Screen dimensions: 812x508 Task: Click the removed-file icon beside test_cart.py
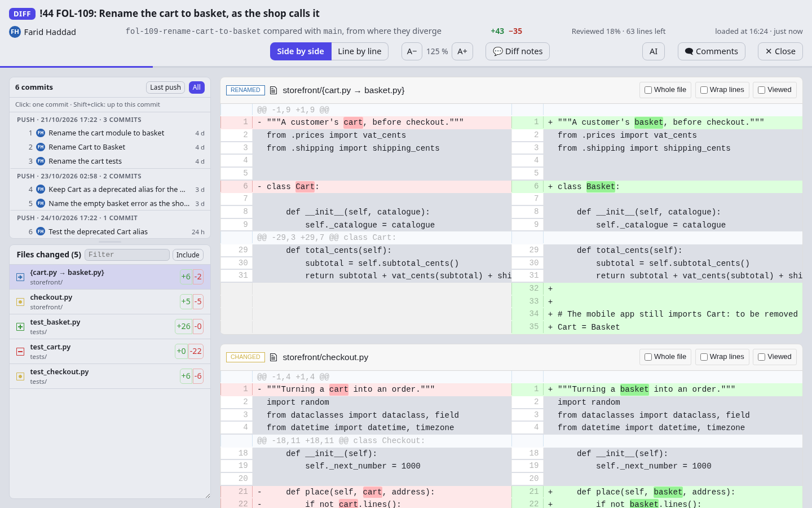coord(20,352)
